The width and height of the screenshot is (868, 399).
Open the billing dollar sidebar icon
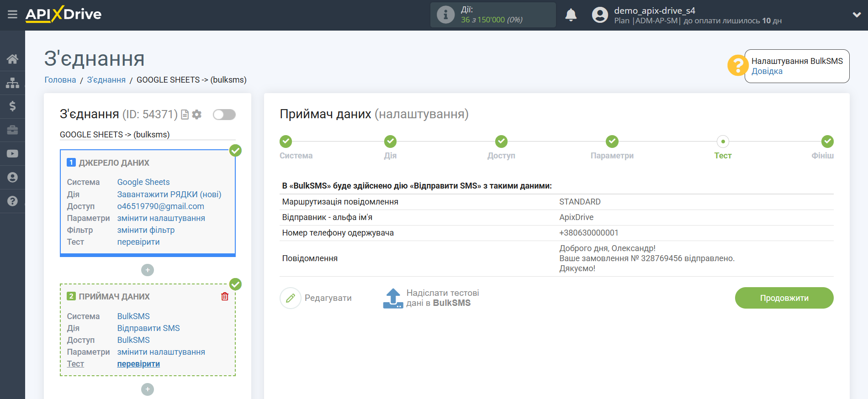click(12, 106)
